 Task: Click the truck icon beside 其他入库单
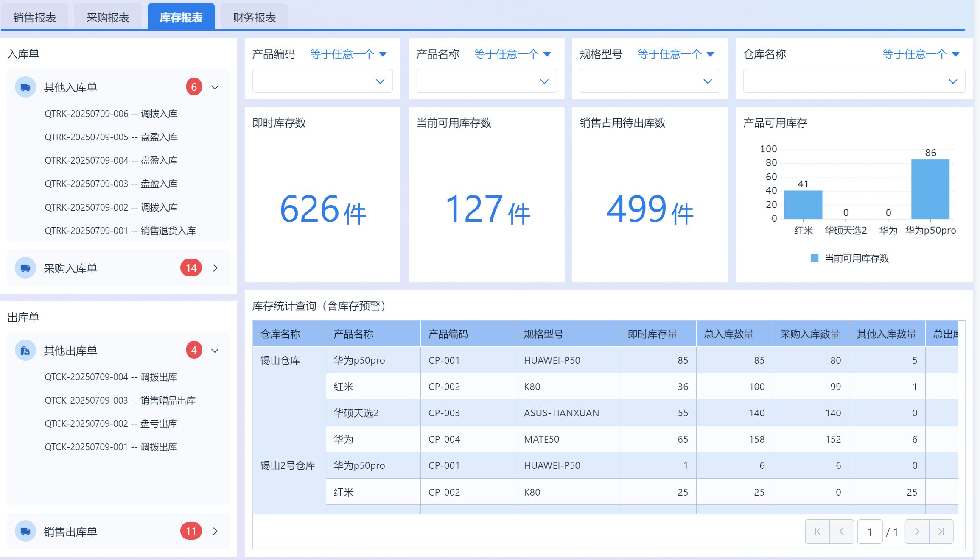[x=25, y=87]
